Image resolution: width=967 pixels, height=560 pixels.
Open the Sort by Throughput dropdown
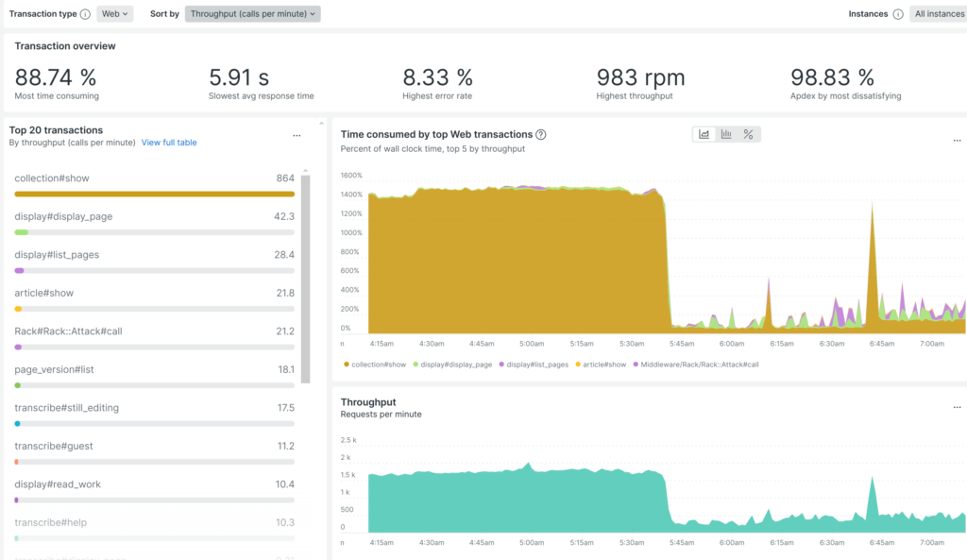252,13
